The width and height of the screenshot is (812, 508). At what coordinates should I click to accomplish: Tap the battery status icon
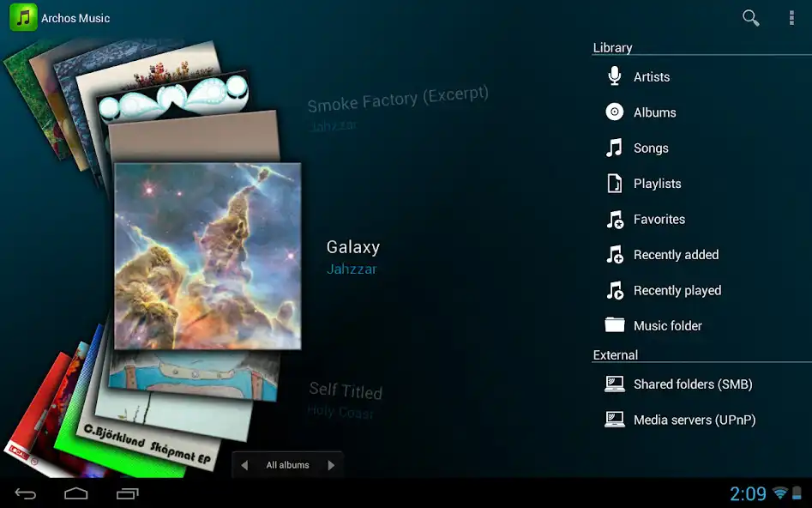[x=797, y=493]
